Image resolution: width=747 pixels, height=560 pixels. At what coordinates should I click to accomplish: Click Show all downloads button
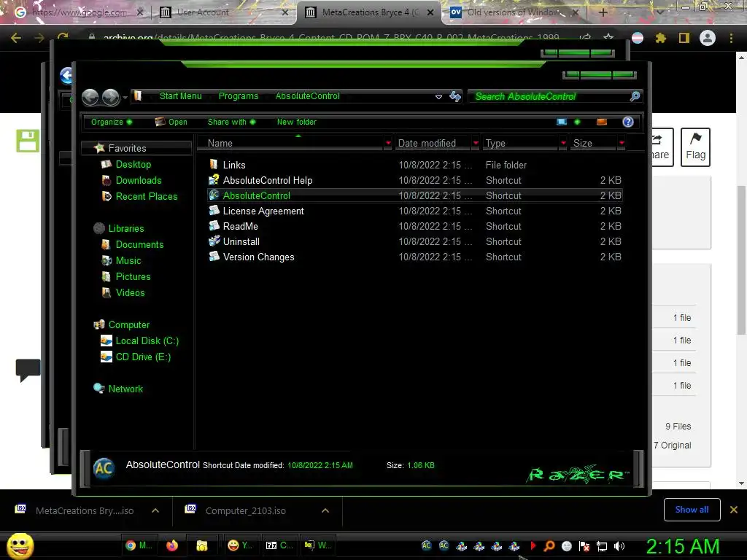692,510
